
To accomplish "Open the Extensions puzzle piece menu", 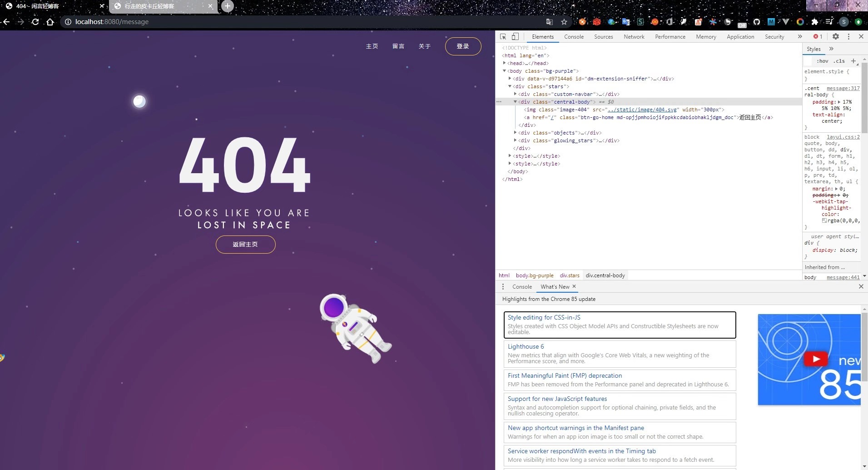I will coord(815,22).
